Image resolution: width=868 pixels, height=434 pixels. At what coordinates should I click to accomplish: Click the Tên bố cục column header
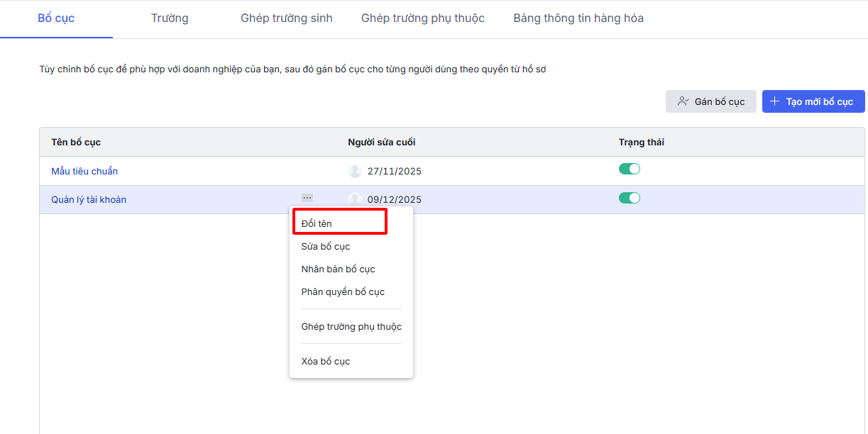[76, 142]
